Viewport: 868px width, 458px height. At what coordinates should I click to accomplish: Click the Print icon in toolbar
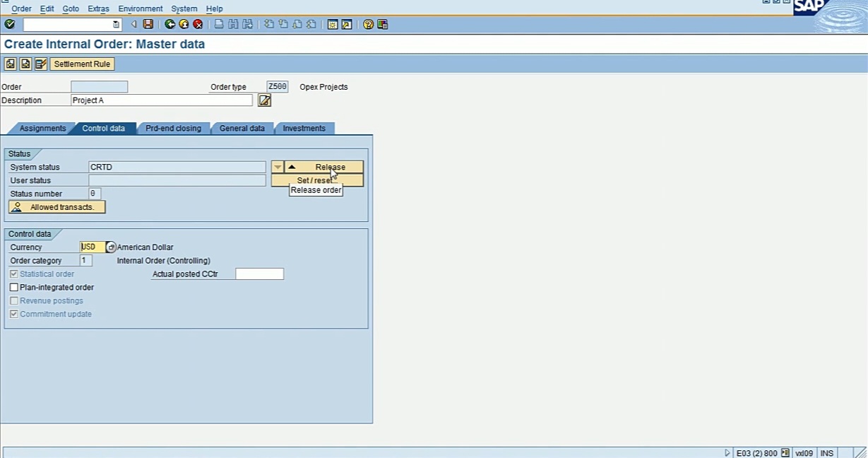220,24
